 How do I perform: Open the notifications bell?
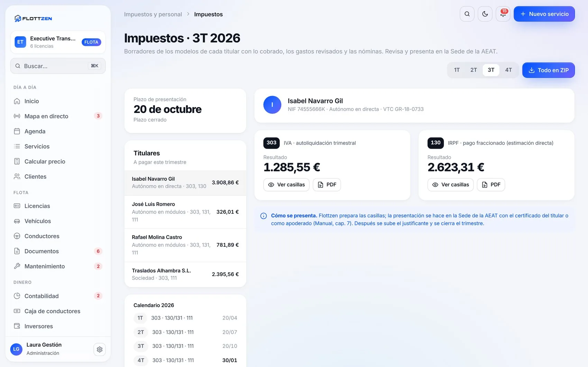pyautogui.click(x=503, y=14)
